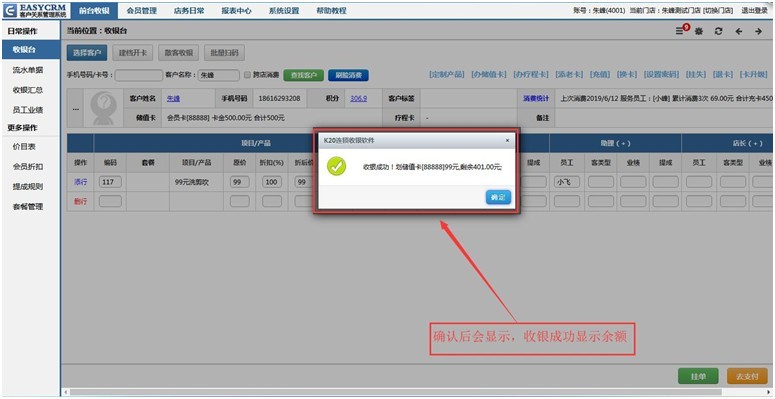This screenshot has height=399, width=775.
Task: Click the [设置密码] link
Action: [x=662, y=74]
